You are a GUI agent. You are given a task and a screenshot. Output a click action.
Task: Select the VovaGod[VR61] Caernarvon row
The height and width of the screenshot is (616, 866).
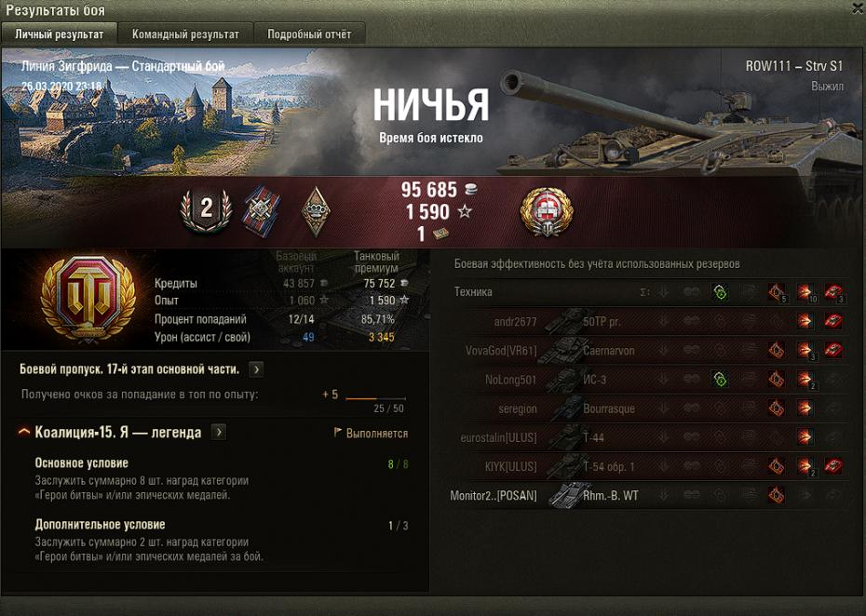click(649, 350)
